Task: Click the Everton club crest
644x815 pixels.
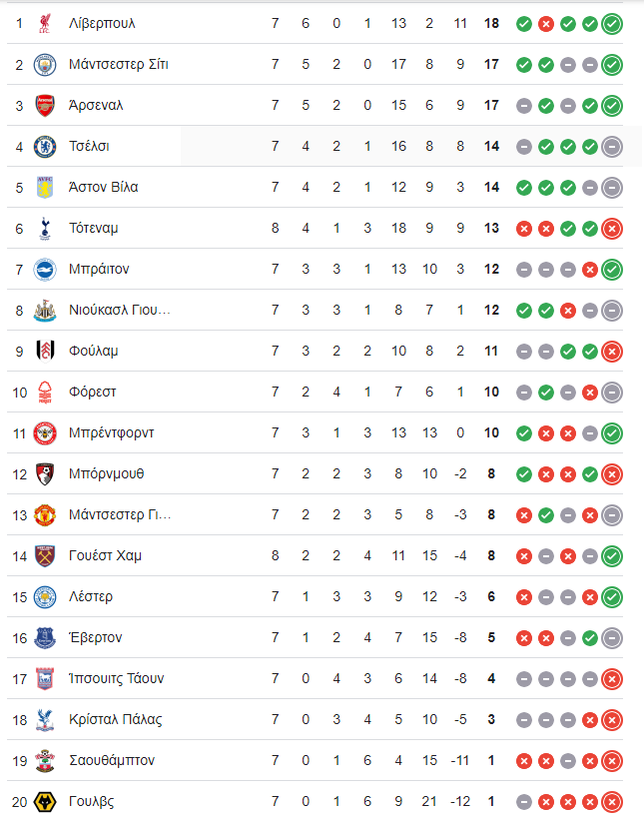Action: coord(45,638)
